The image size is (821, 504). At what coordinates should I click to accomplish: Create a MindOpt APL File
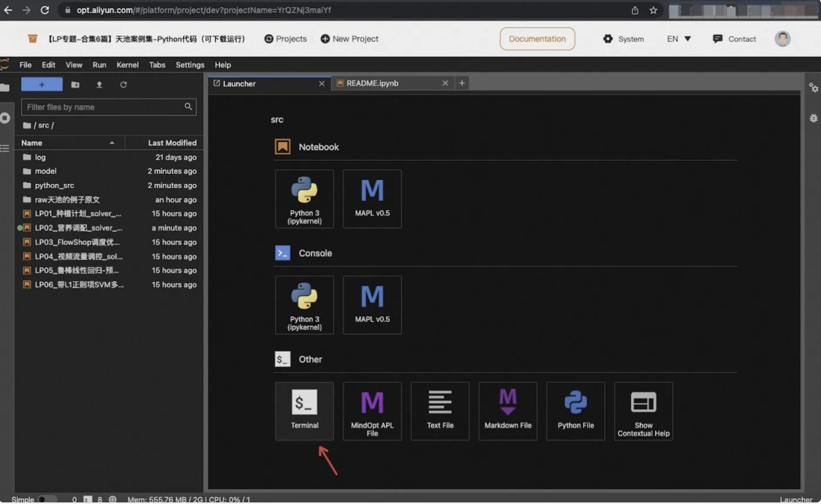click(x=372, y=411)
